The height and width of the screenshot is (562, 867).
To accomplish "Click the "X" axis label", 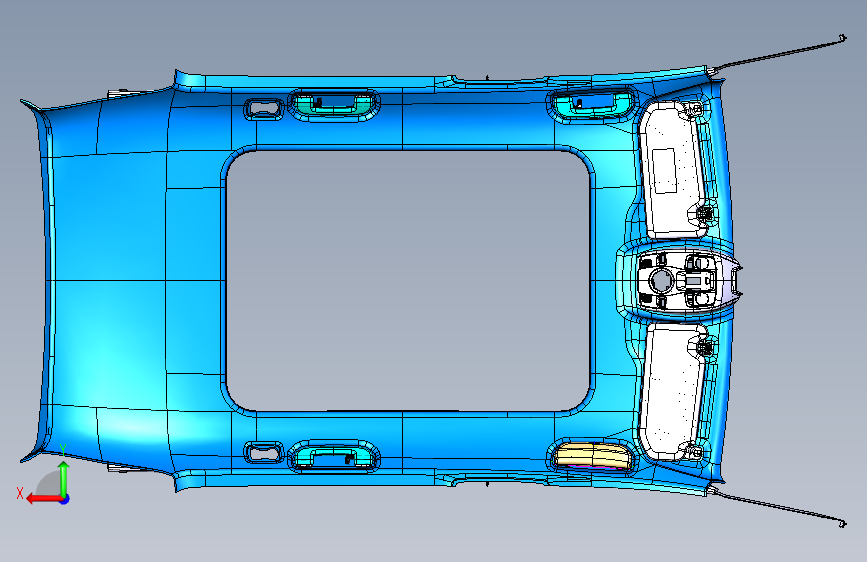I will [20, 493].
